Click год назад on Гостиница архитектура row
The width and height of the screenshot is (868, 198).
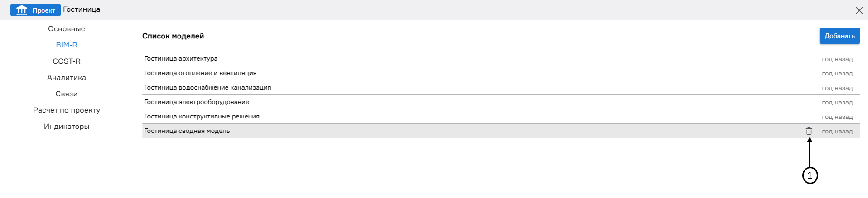pos(837,59)
